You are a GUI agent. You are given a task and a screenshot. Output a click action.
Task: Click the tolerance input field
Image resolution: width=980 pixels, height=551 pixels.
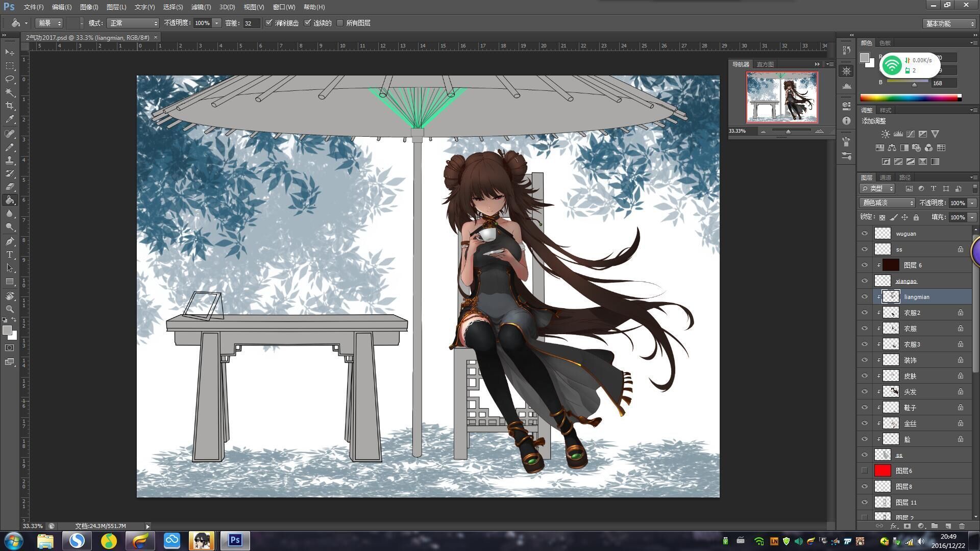tap(251, 23)
